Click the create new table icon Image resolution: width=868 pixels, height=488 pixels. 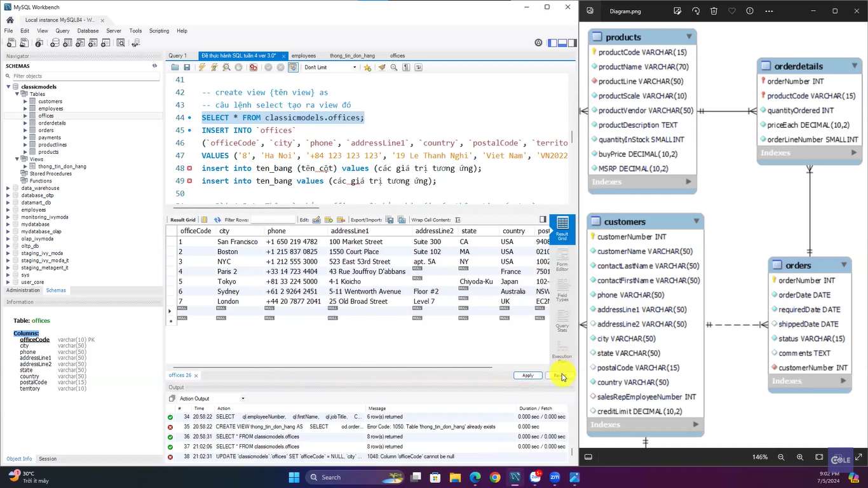click(69, 43)
